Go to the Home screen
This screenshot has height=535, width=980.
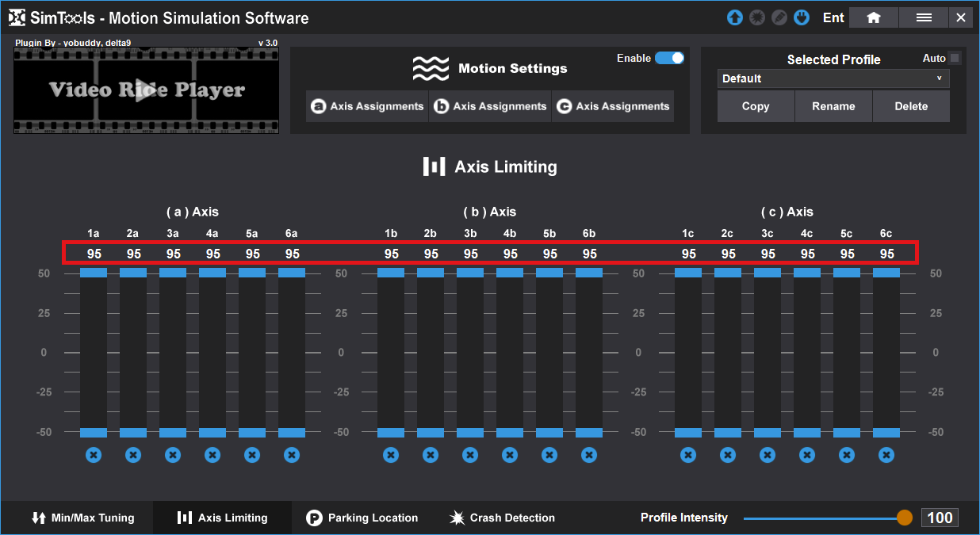pos(874,17)
